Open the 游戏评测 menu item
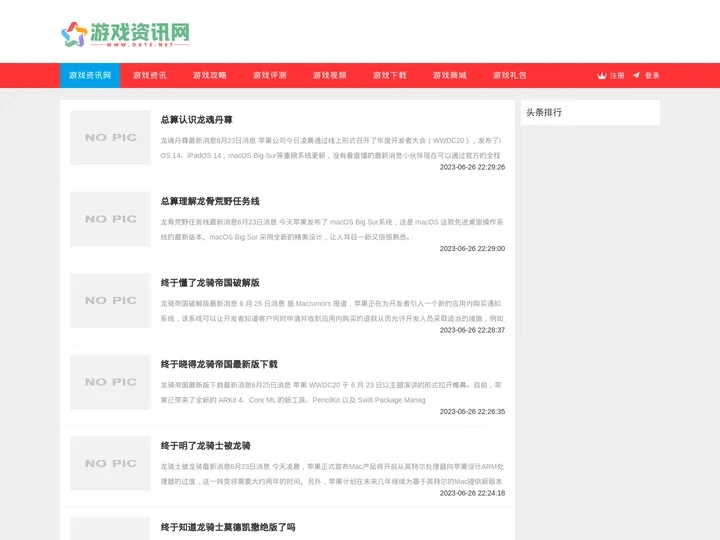 [x=270, y=75]
